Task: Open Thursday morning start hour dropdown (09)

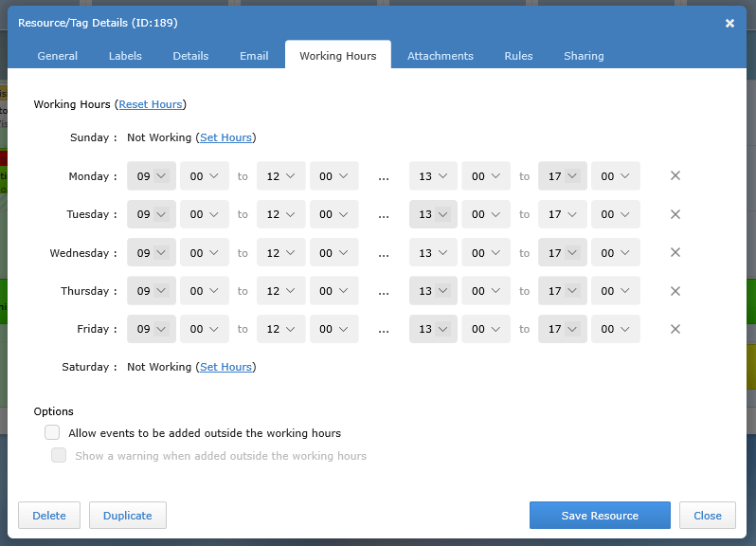Action: point(152,291)
